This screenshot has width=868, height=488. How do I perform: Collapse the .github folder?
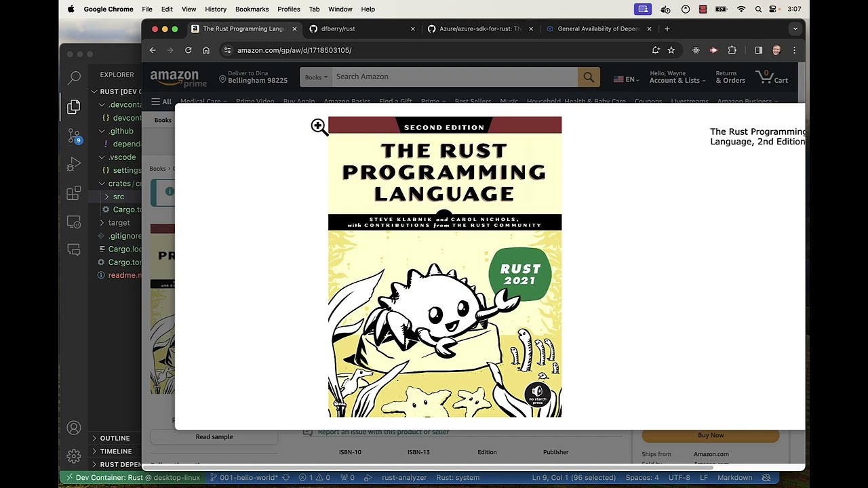(102, 131)
